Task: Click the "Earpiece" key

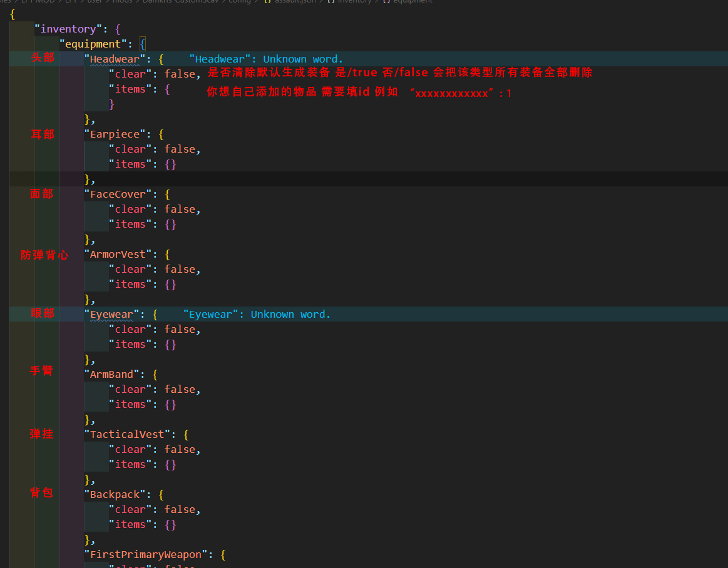Action: coord(115,134)
